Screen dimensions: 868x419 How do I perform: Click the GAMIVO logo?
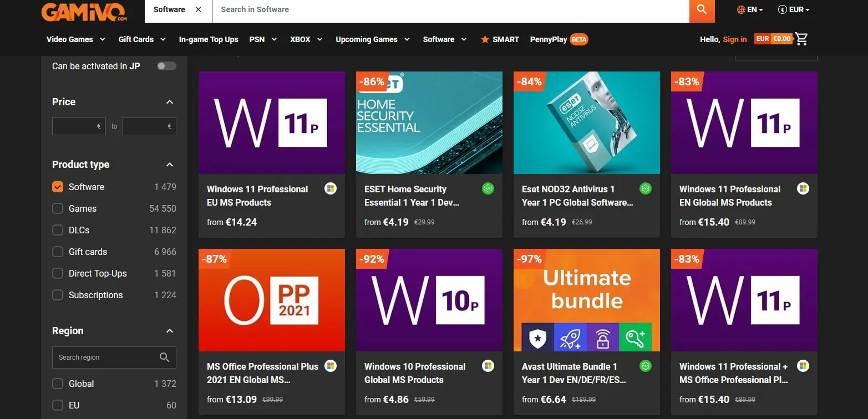tap(84, 11)
